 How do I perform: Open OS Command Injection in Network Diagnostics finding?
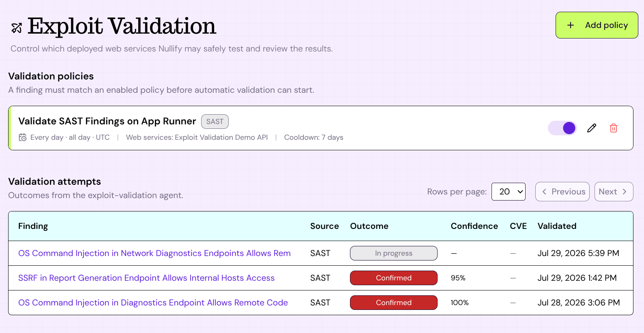click(x=155, y=253)
